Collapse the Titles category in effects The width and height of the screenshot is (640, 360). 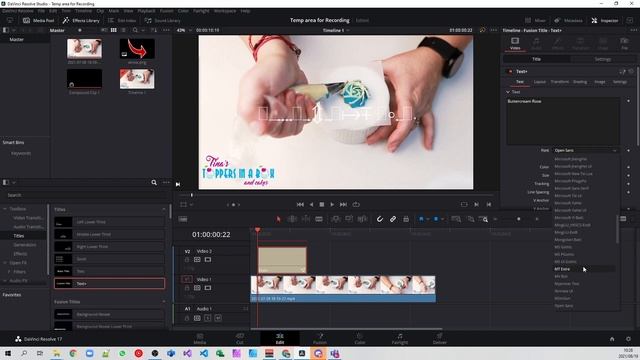(x=164, y=209)
